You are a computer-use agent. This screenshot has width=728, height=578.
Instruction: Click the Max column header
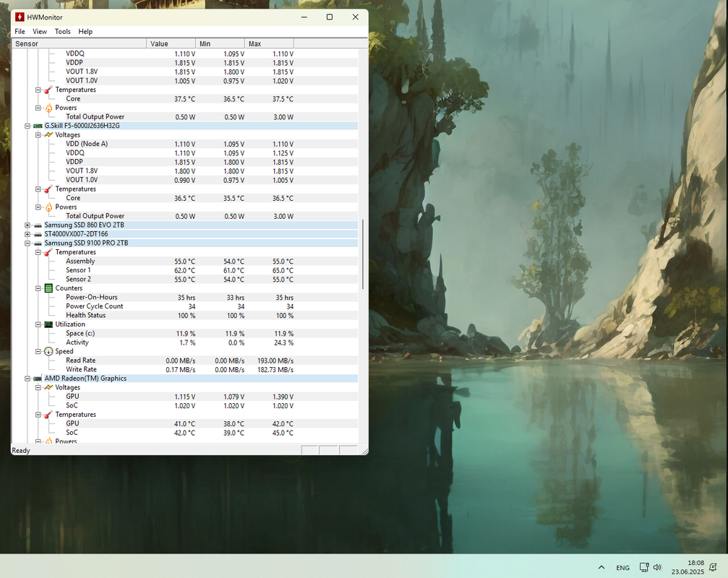pos(269,43)
